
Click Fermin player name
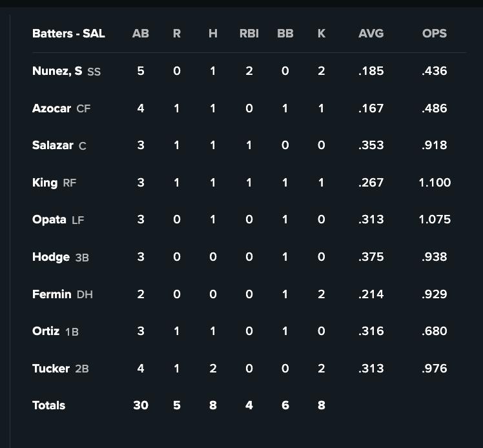coord(52,294)
